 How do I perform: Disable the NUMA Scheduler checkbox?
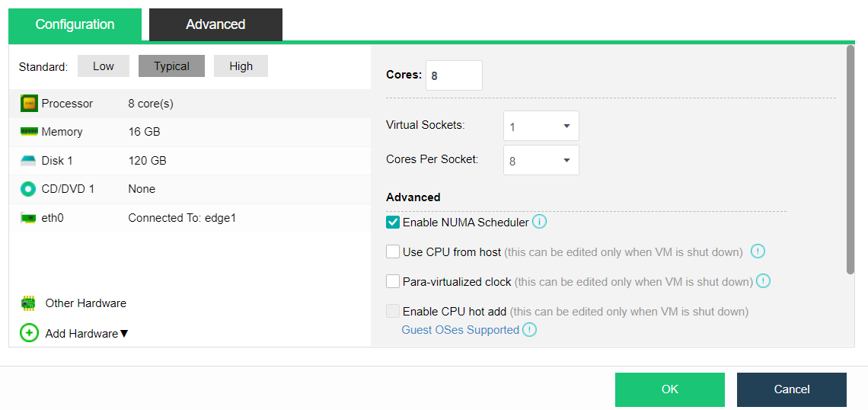tap(393, 223)
